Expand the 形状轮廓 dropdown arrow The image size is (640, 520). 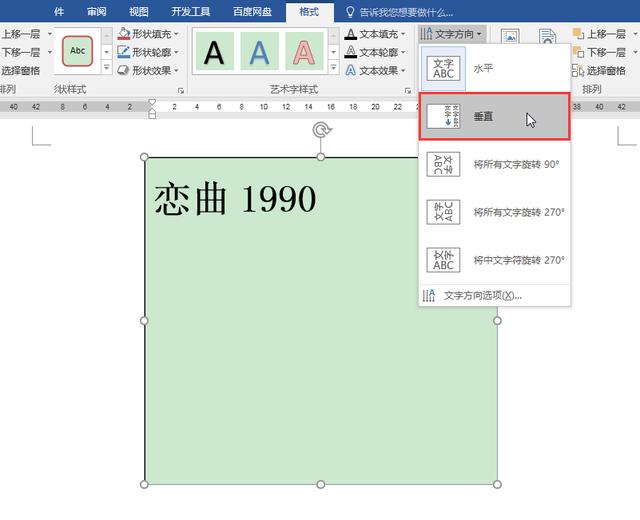click(x=177, y=52)
